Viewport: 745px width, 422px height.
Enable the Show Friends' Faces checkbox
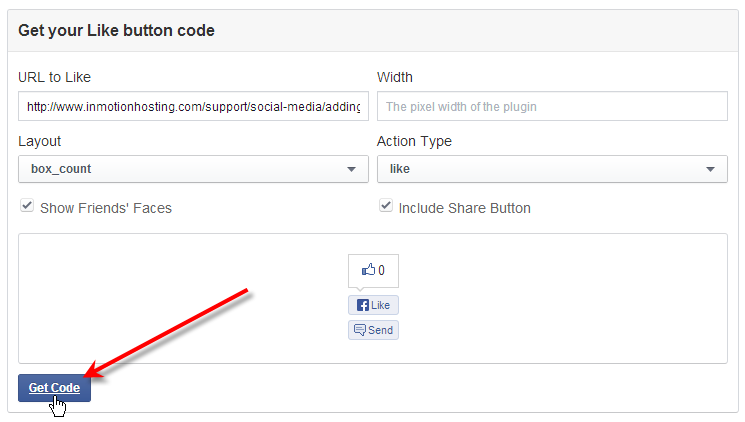coord(27,208)
